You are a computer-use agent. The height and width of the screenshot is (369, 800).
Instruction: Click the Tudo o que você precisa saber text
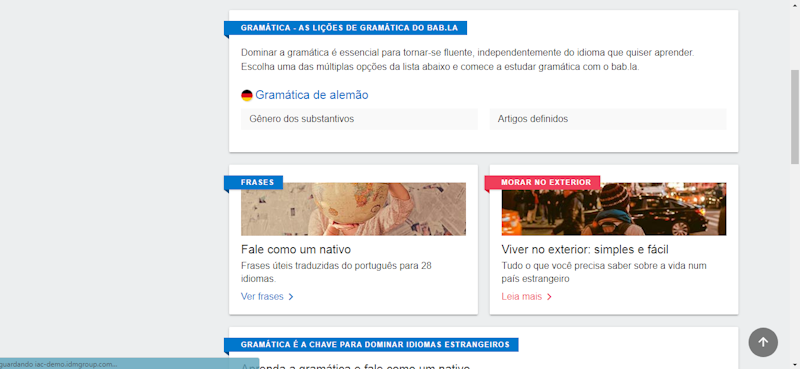click(x=604, y=273)
